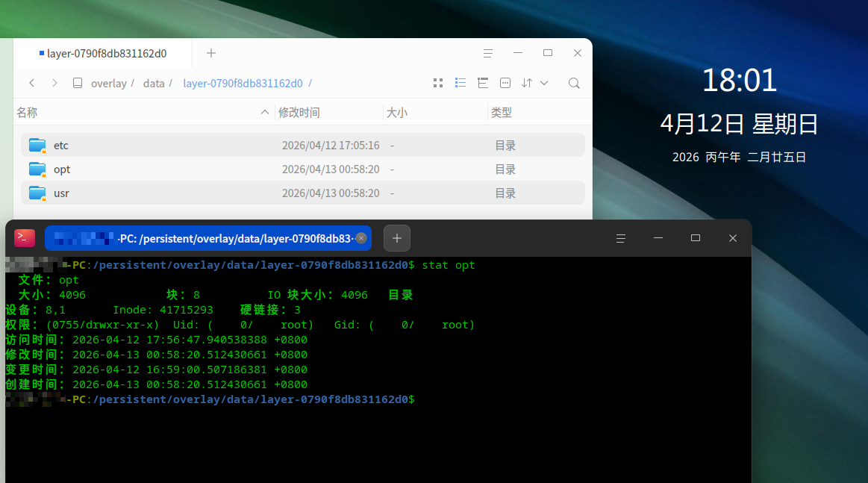Click layer-0790f8db831162d0 breadcrumb

click(243, 83)
